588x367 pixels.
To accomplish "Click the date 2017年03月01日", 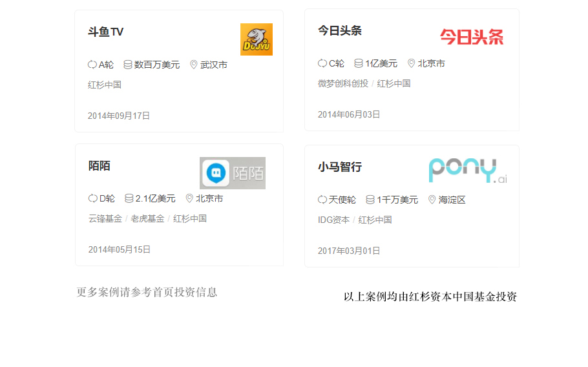I will coord(349,251).
